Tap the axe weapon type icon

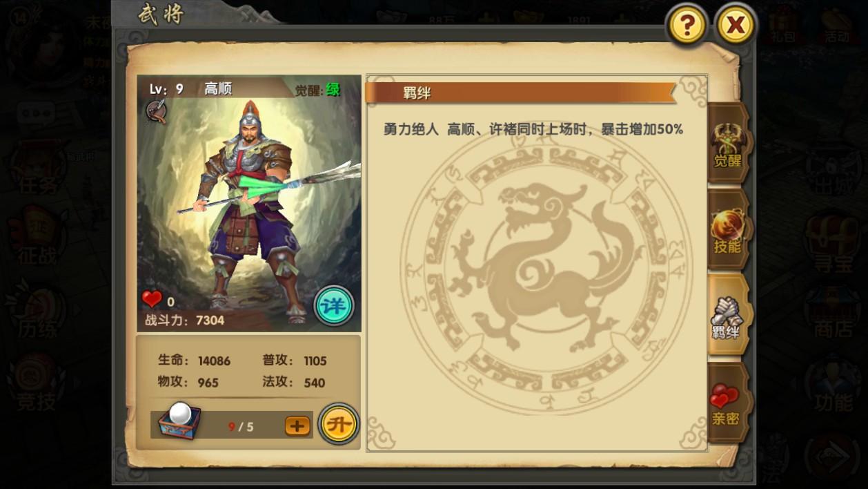157,111
